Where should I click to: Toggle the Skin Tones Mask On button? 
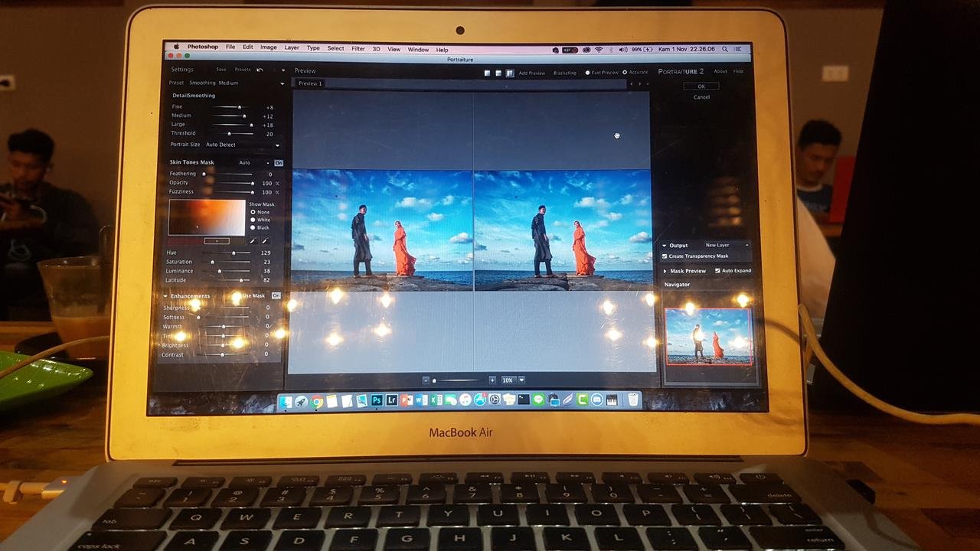[x=279, y=163]
